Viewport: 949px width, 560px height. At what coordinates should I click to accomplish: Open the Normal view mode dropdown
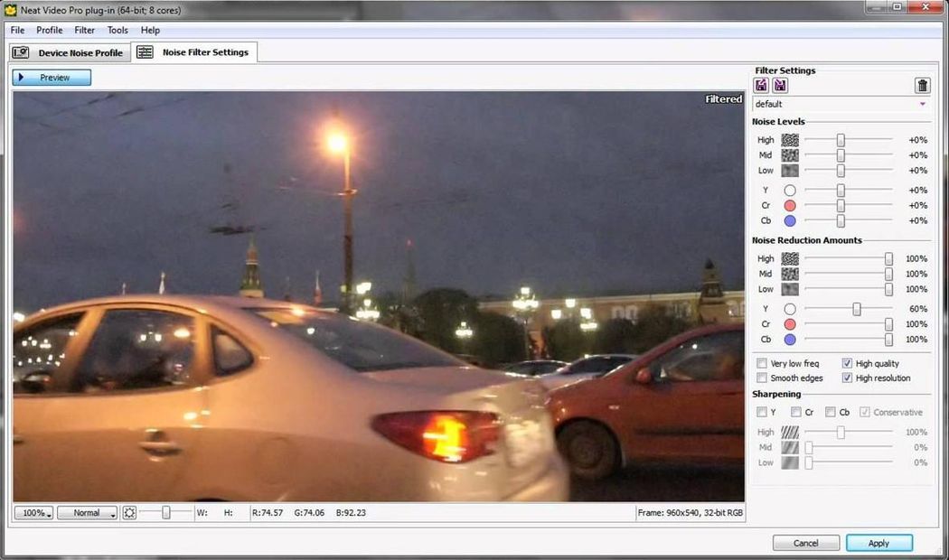[x=87, y=513]
